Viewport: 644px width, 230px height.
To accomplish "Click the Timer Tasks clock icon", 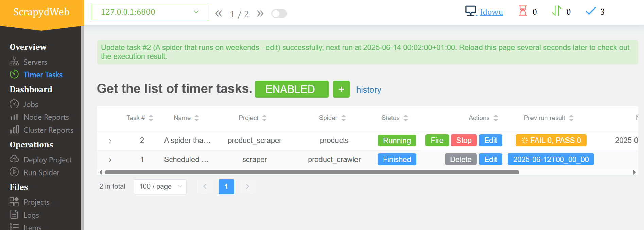I will 14,74.
